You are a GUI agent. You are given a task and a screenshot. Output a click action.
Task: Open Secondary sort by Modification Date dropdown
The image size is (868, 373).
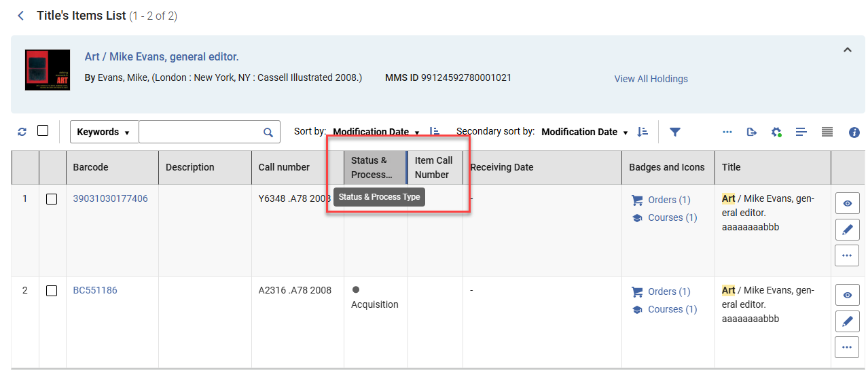coord(584,132)
